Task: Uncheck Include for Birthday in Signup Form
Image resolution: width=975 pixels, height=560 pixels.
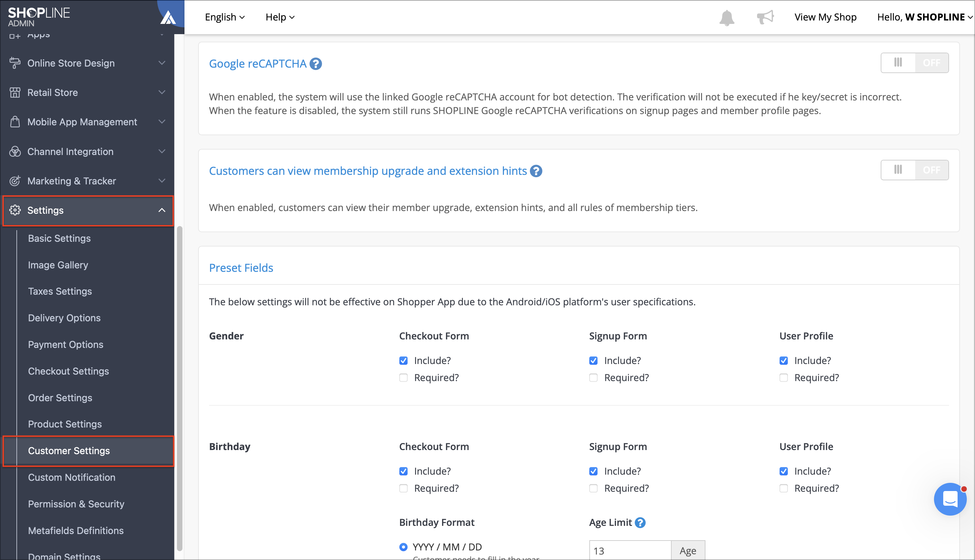Action: [593, 471]
